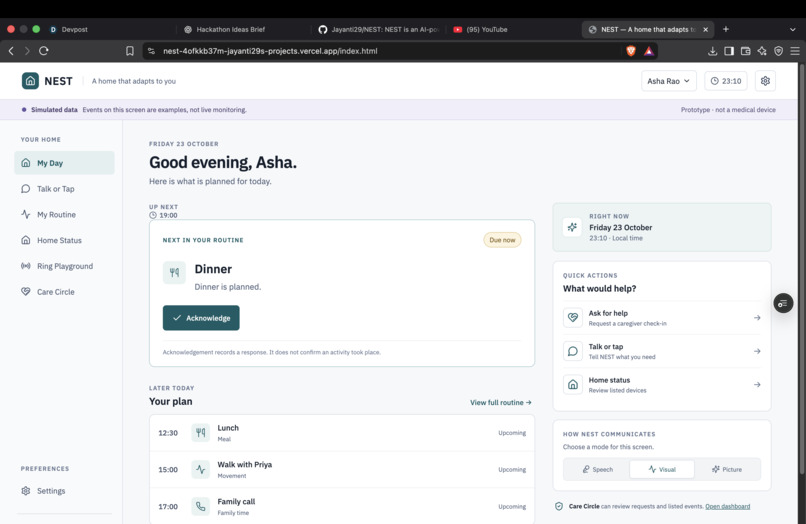Switch to the Jayanti29/NEST GitHub tab

pos(378,29)
